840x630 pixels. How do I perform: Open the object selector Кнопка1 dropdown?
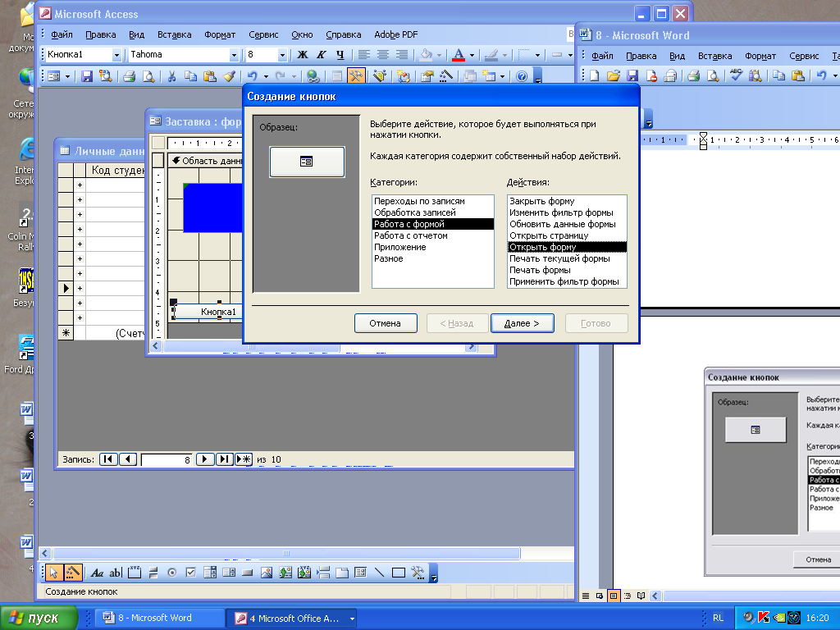coord(116,55)
